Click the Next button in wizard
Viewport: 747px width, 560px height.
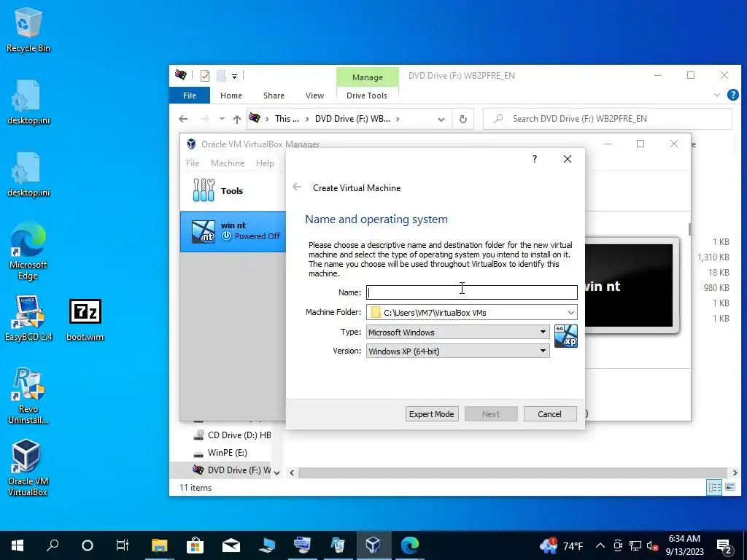click(x=491, y=414)
